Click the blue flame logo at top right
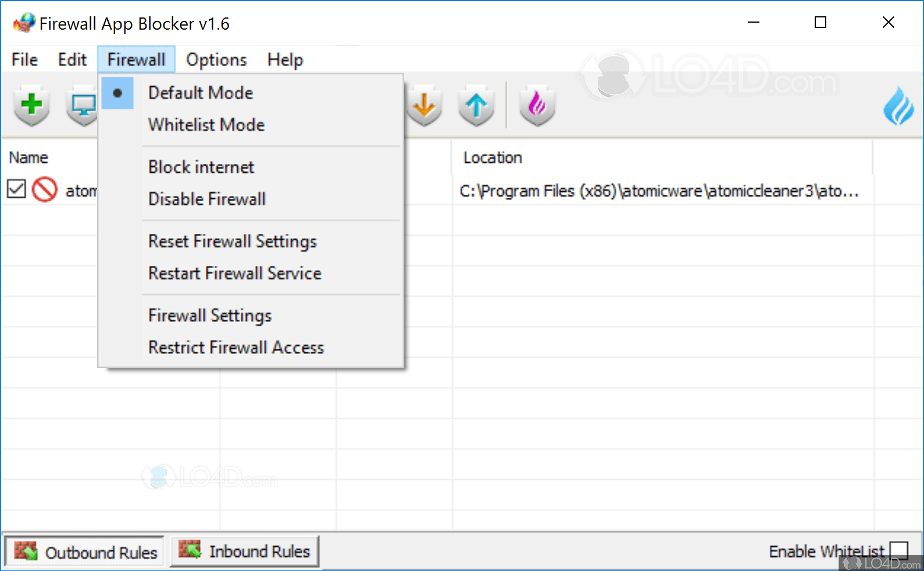 (898, 105)
